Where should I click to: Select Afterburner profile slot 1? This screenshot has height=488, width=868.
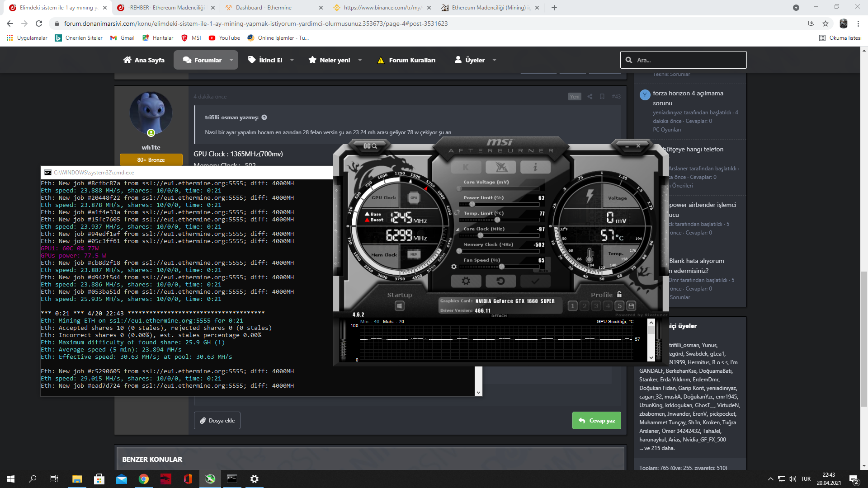coord(573,306)
